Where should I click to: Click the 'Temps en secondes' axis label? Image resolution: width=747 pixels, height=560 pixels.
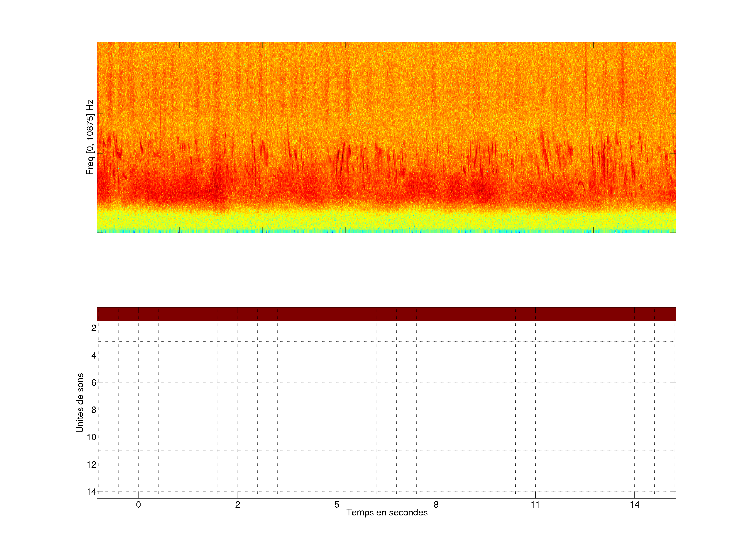[x=387, y=512]
